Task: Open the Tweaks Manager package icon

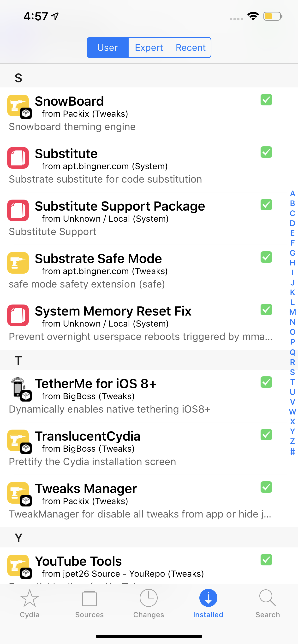Action: tap(18, 493)
